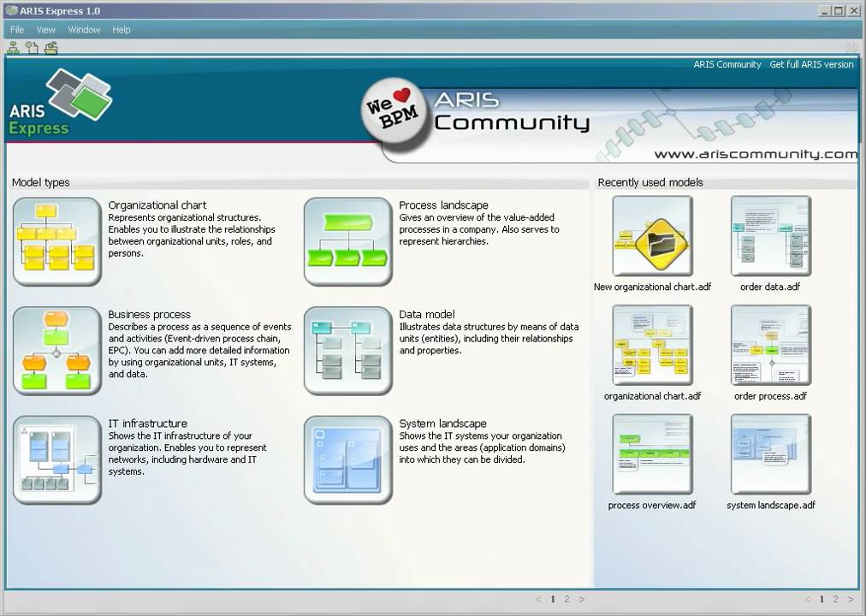The image size is (866, 616).
Task: Click next arrow in recent models pager
Action: 851,600
